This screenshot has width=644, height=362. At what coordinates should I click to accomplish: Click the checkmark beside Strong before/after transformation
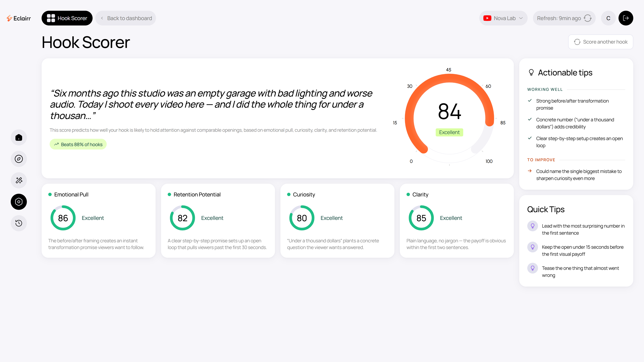[x=529, y=100]
